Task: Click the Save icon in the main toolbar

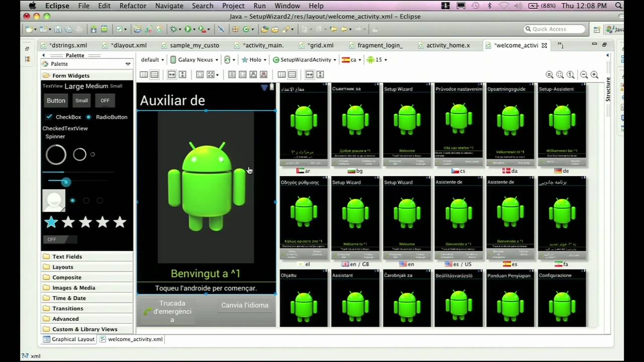Action: tap(58, 29)
